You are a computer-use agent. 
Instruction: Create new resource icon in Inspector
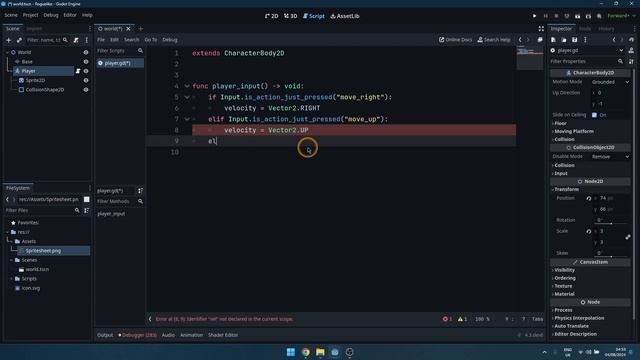(553, 40)
